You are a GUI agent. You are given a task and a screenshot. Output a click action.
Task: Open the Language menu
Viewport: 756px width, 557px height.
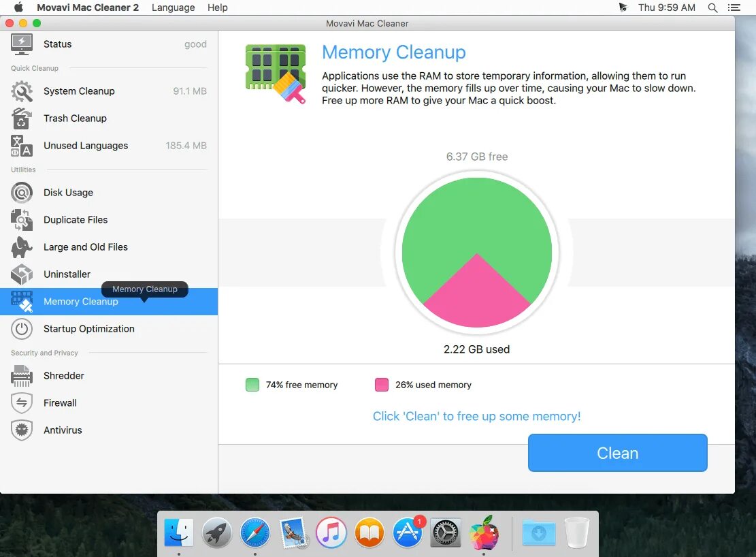173,7
